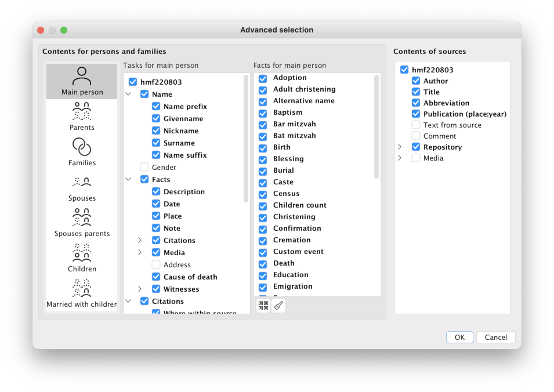
Task: Switch to the Parents section icon
Action: click(x=82, y=111)
